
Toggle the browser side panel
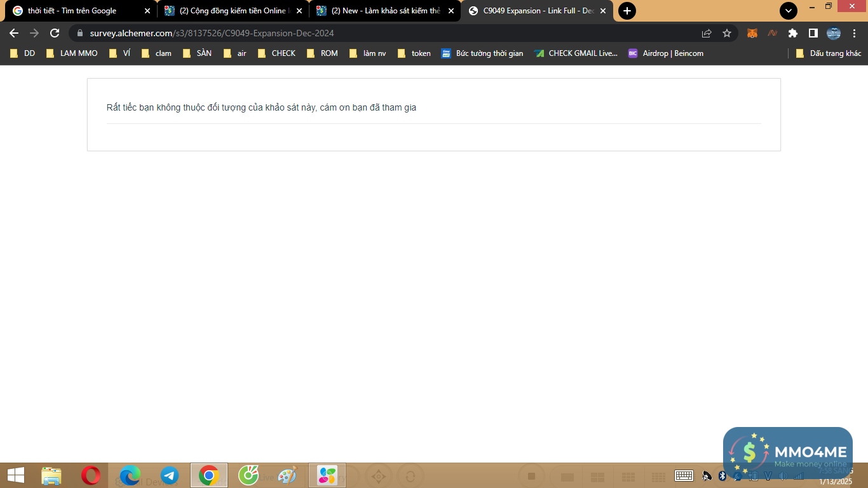click(x=813, y=33)
